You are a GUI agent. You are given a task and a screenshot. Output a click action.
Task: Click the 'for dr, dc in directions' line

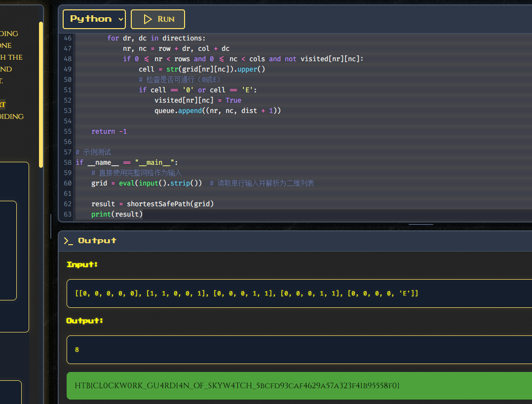pyautogui.click(x=156, y=38)
